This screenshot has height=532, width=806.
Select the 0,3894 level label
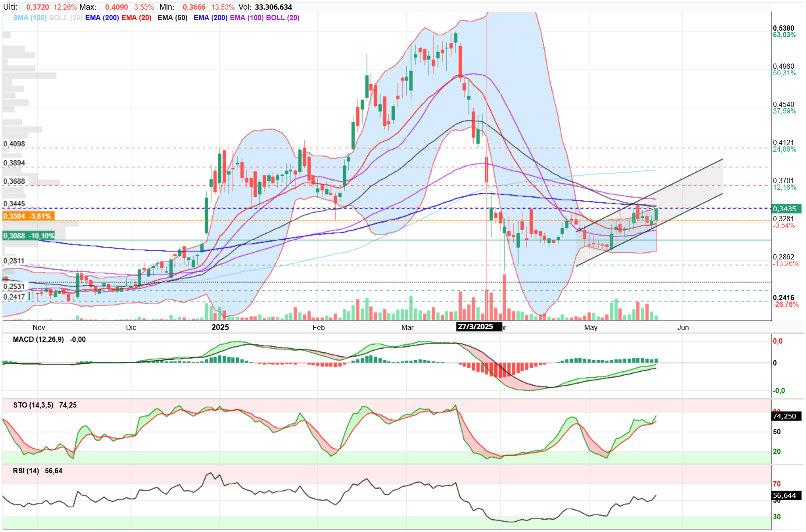point(14,163)
